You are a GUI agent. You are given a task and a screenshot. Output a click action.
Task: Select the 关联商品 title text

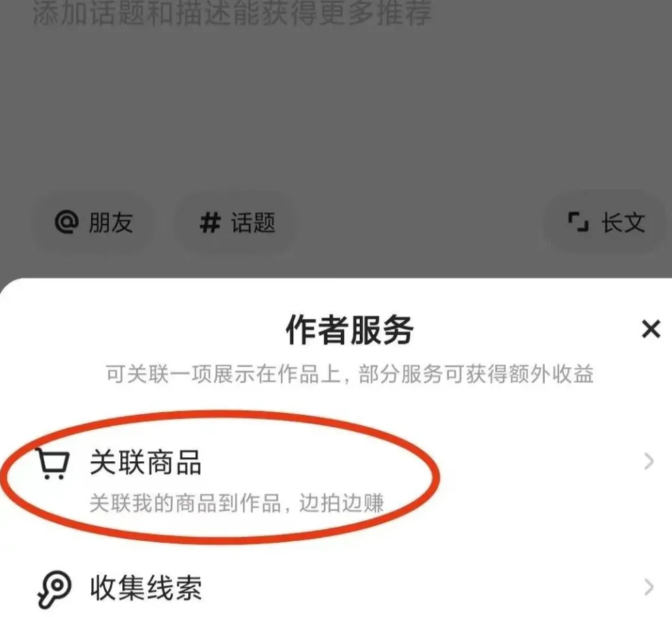(146, 462)
